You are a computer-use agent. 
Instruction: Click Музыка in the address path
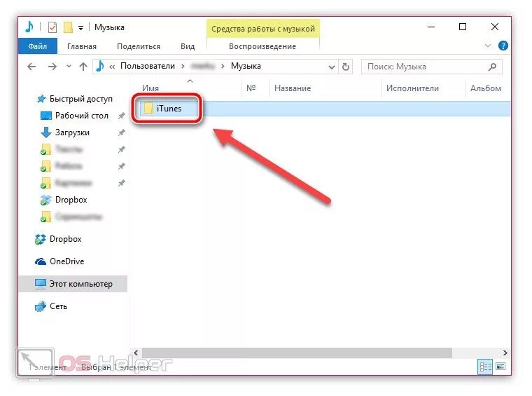(x=246, y=66)
